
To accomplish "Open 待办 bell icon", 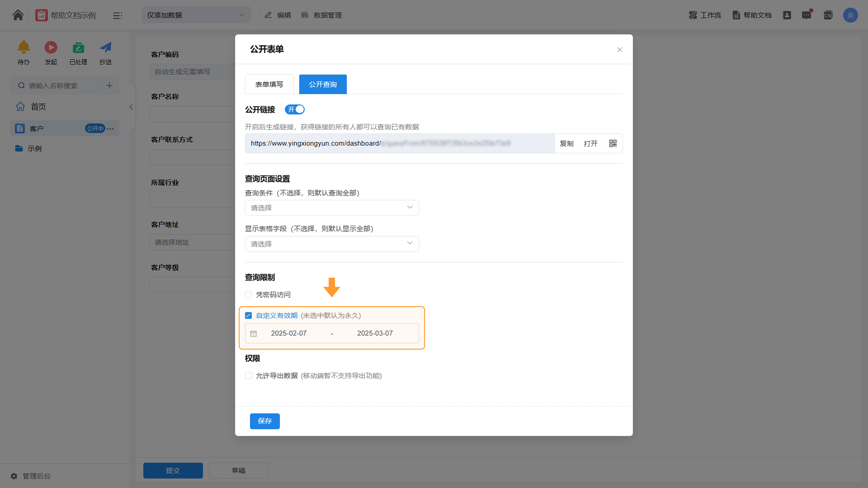I will pyautogui.click(x=24, y=47).
